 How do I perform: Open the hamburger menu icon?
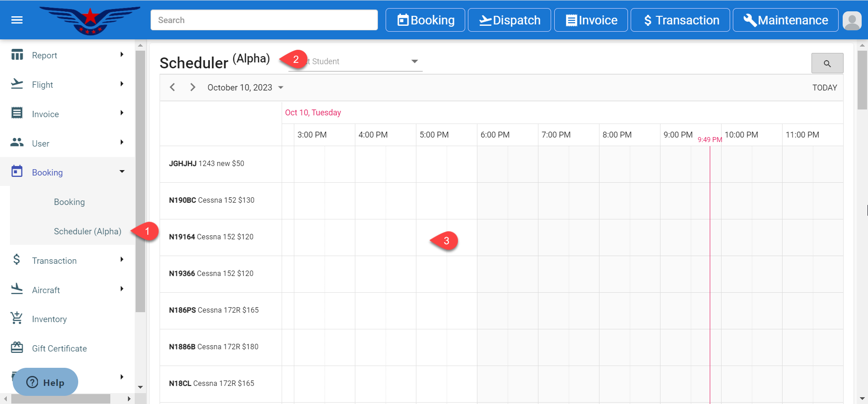[17, 20]
